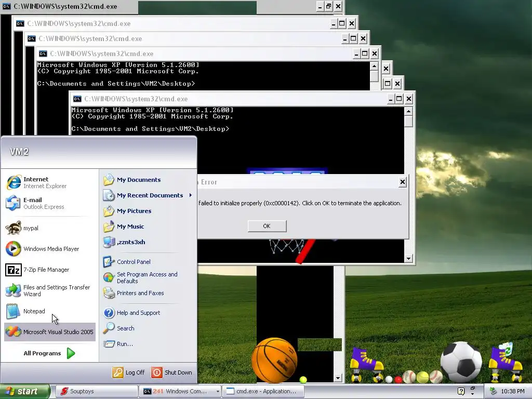
Task: Open the mypal browser raccoon icon
Action: coord(14,228)
